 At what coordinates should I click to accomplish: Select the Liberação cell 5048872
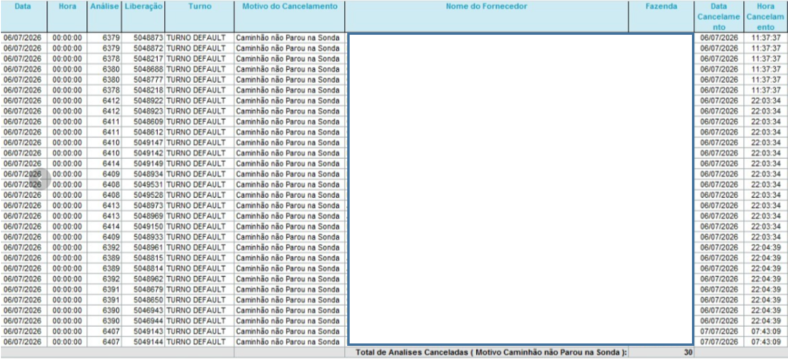pos(143,48)
